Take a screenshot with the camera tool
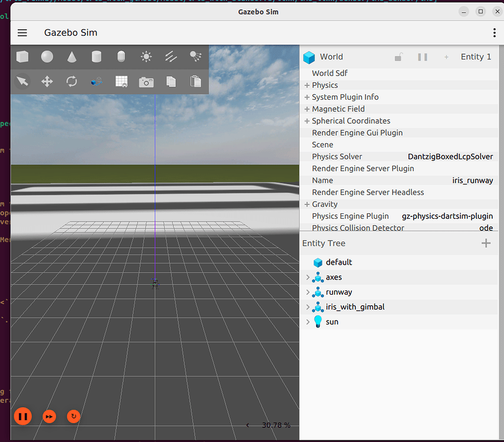 click(x=146, y=81)
